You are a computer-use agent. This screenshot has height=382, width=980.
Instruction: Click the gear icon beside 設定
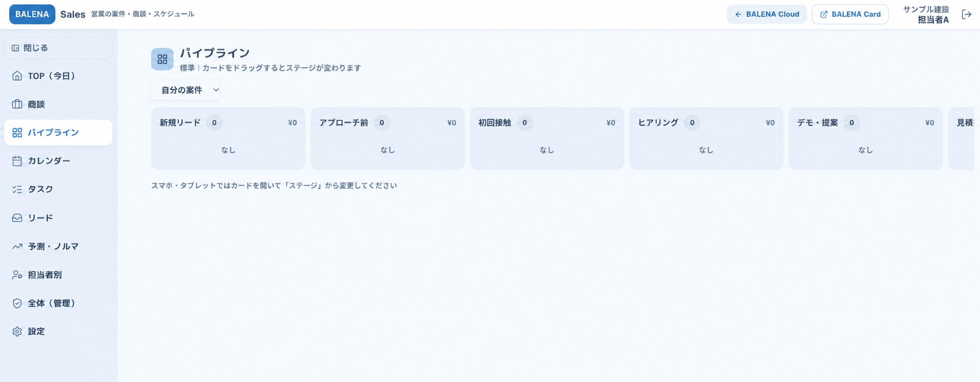coord(17,331)
